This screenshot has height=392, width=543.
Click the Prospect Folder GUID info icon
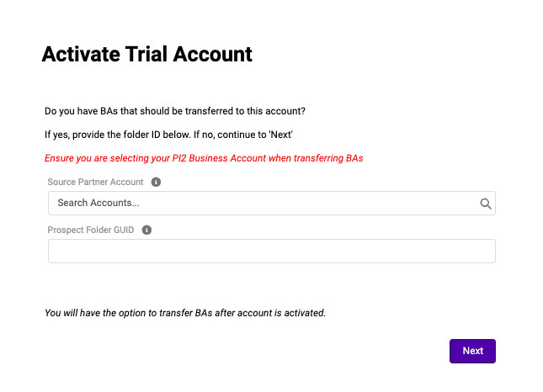pos(146,230)
